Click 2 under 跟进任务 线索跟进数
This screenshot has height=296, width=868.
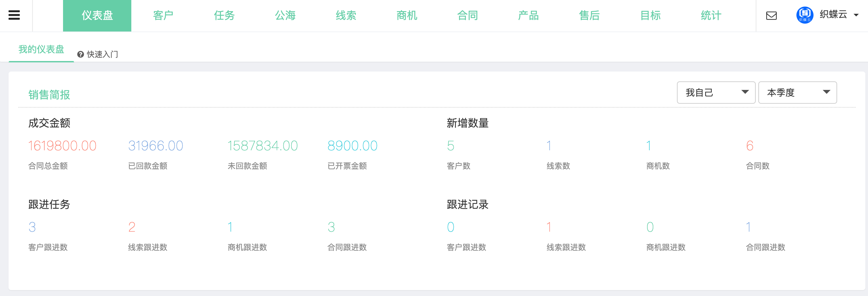tap(132, 227)
